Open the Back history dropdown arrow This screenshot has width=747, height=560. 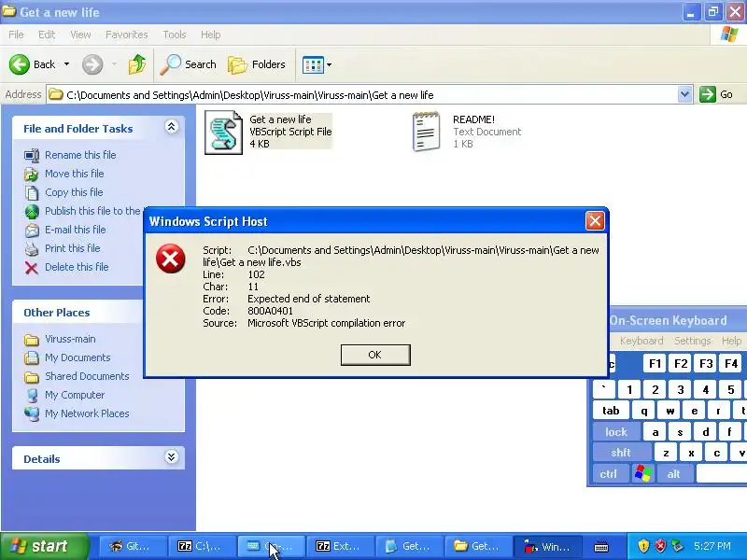[x=66, y=64]
